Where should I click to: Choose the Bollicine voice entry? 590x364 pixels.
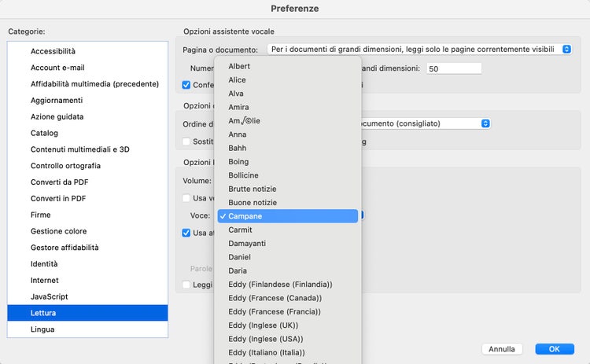243,175
